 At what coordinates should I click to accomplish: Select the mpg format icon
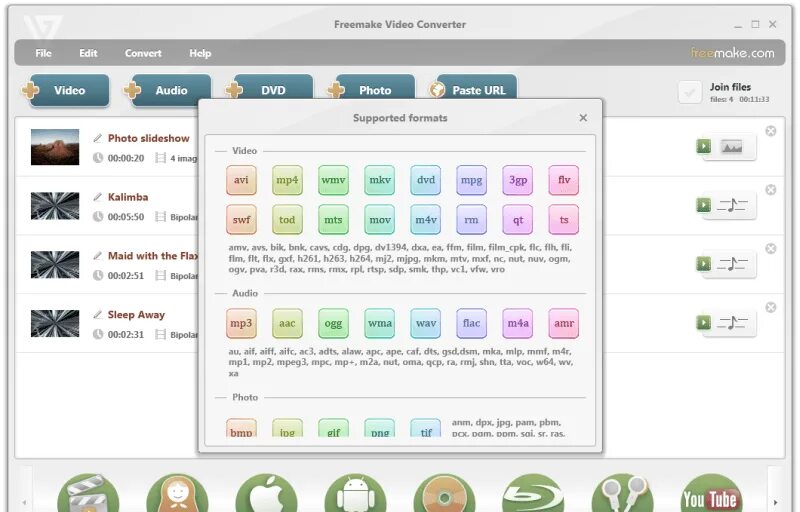click(471, 180)
